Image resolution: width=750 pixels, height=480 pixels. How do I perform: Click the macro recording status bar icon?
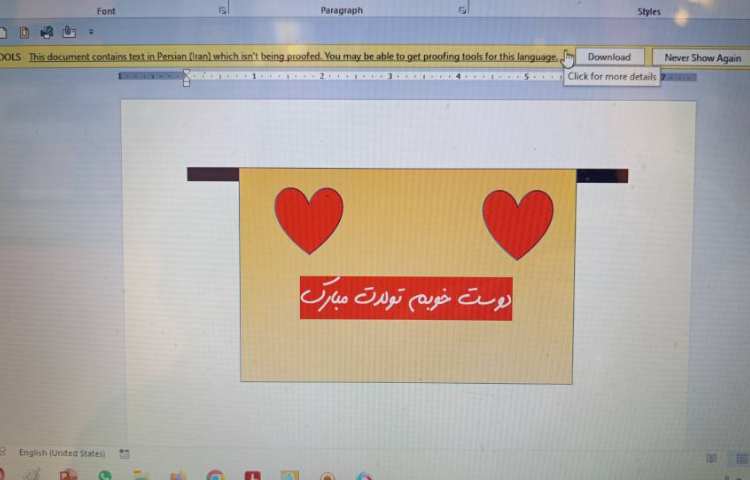point(125,453)
